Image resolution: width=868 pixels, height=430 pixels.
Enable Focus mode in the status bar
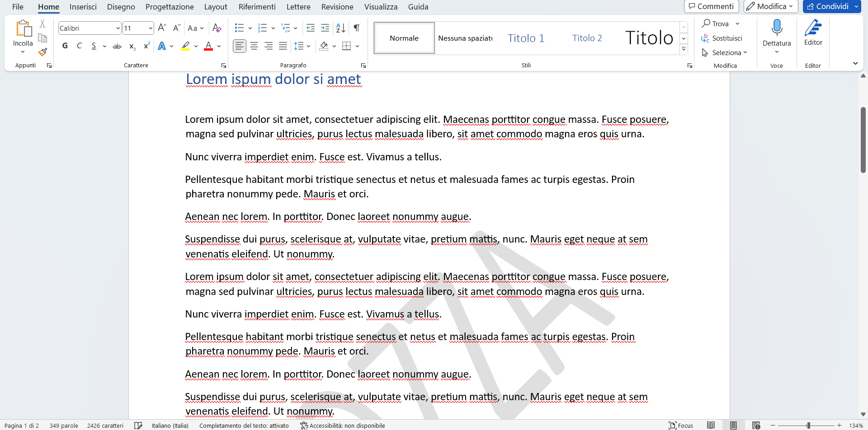681,425
